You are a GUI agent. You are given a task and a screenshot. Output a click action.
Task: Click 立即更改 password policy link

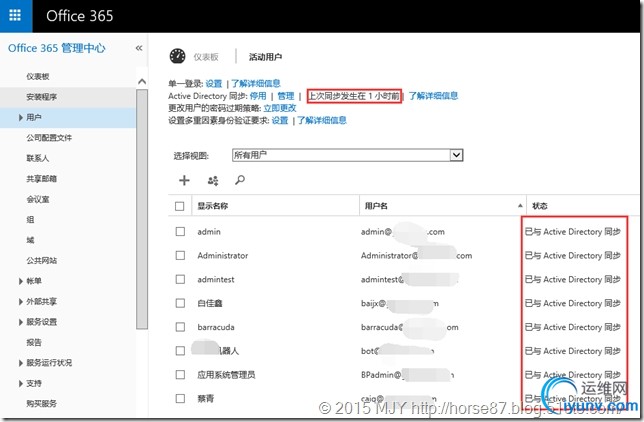pos(280,108)
